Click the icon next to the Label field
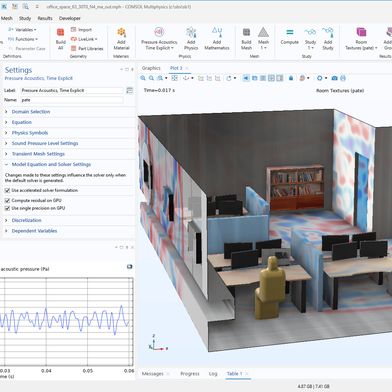The width and height of the screenshot is (392, 392). [x=130, y=90]
